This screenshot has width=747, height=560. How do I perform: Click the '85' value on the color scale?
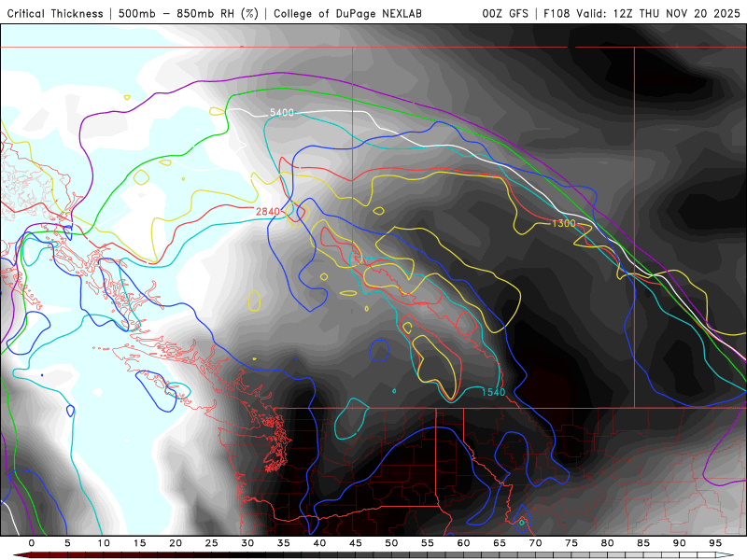[x=643, y=543]
